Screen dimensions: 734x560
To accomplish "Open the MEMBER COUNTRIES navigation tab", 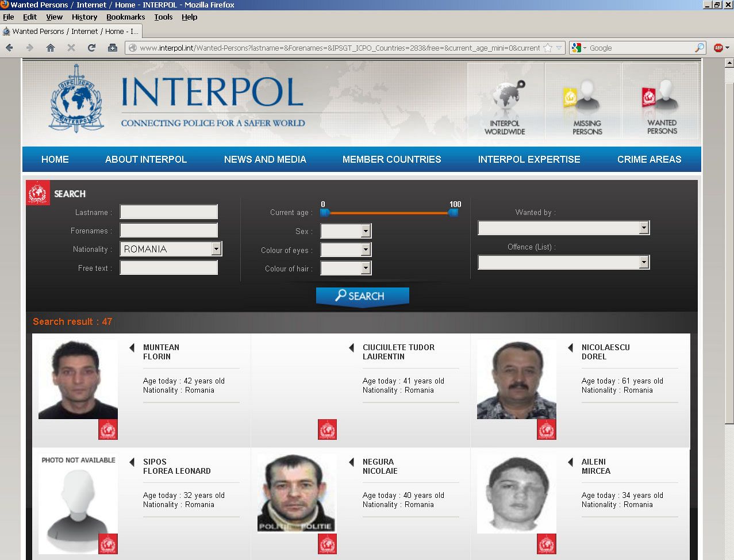I will [391, 159].
